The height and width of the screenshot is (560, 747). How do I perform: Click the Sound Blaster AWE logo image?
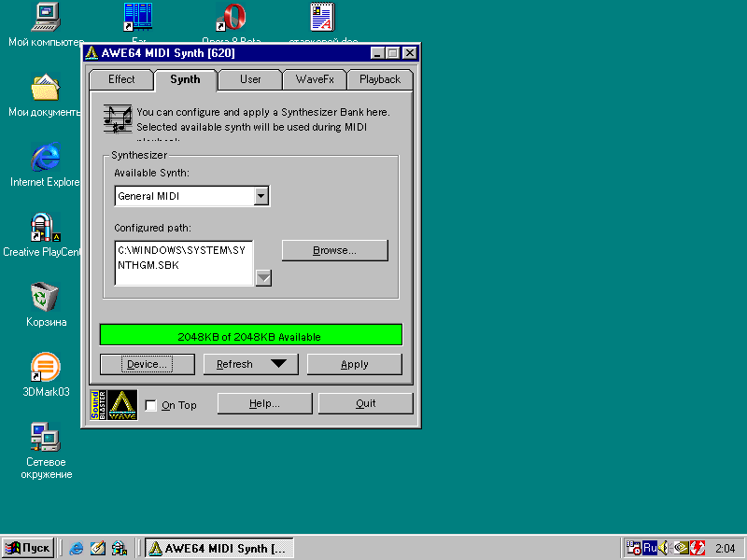tap(114, 405)
